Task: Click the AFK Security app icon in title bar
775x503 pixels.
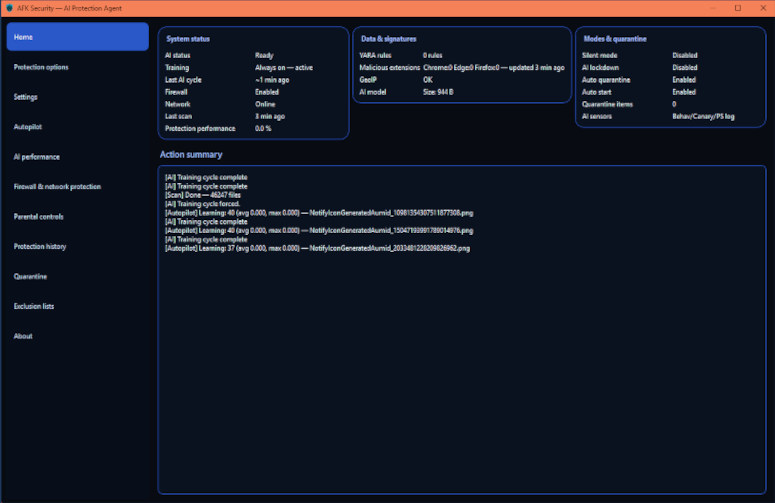Action: 9,7
